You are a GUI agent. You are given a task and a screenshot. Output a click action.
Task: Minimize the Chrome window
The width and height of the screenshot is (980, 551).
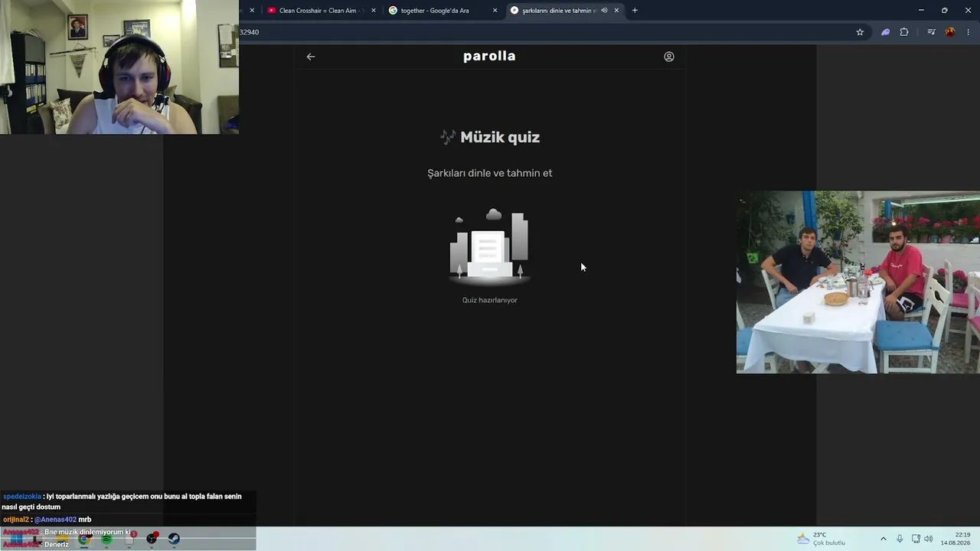coord(921,10)
